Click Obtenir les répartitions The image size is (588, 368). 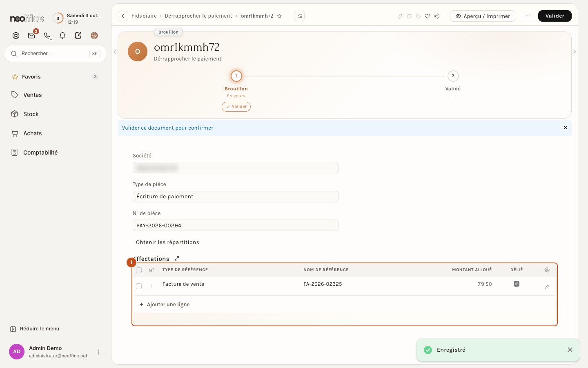pyautogui.click(x=167, y=242)
